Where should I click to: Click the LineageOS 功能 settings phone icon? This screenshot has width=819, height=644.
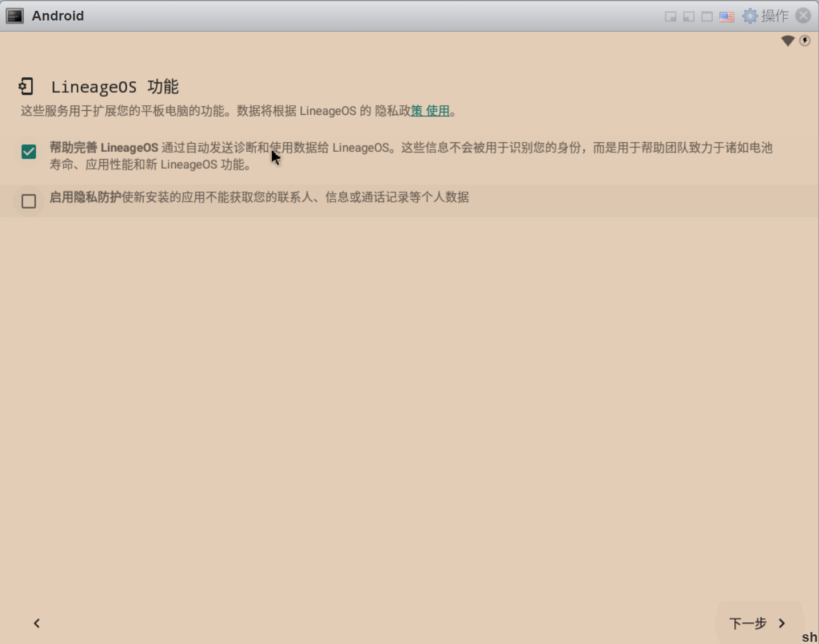click(26, 86)
